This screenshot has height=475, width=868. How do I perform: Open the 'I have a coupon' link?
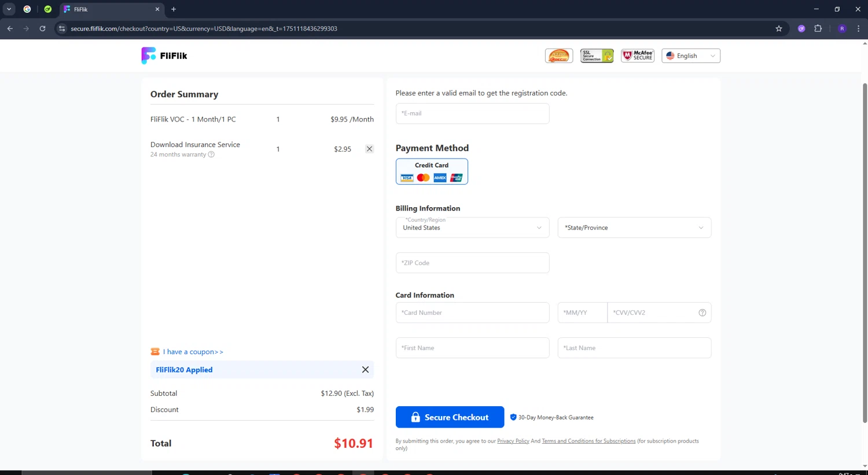193,352
